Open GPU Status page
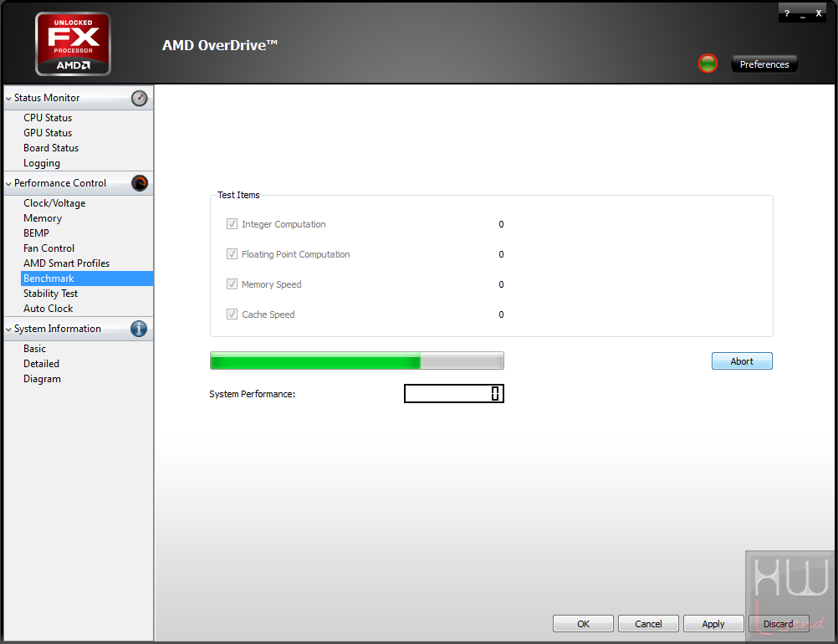The height and width of the screenshot is (644, 838). (x=48, y=132)
